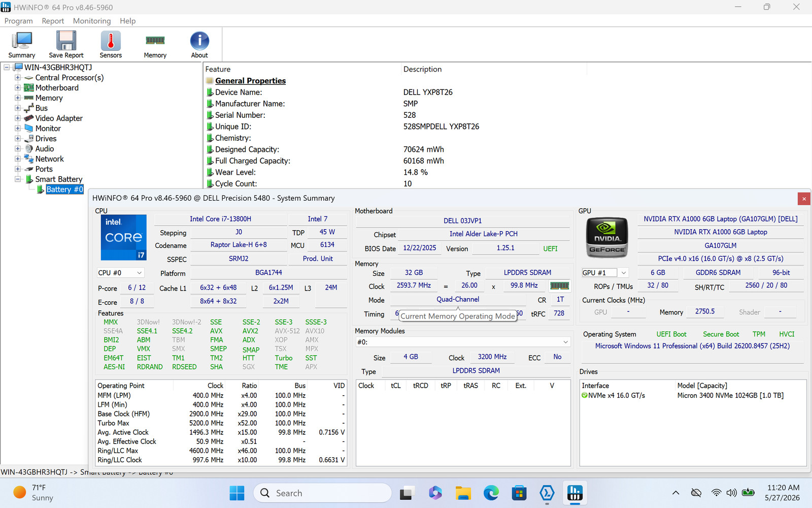Collapse the WIN-43GBHR3HQTJ root node

coord(7,68)
